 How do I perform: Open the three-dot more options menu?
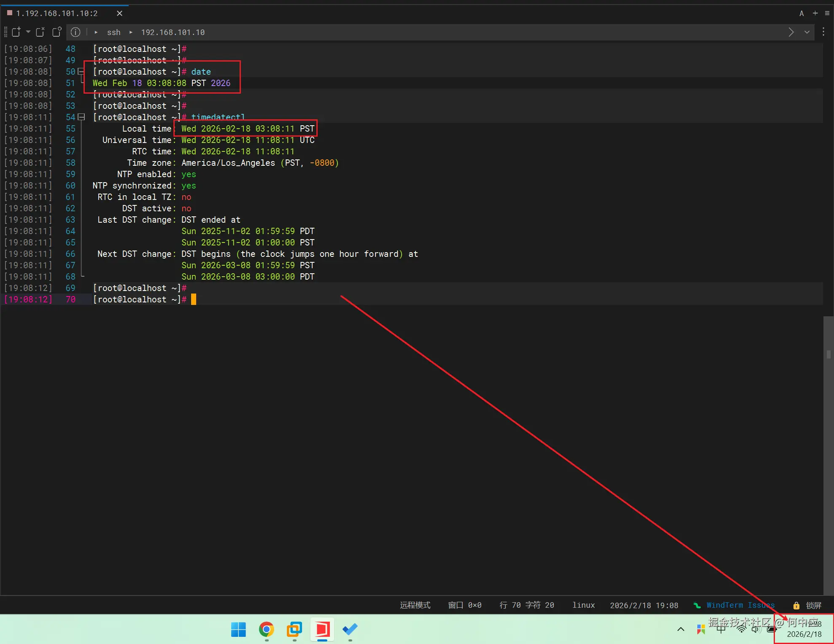coord(823,32)
